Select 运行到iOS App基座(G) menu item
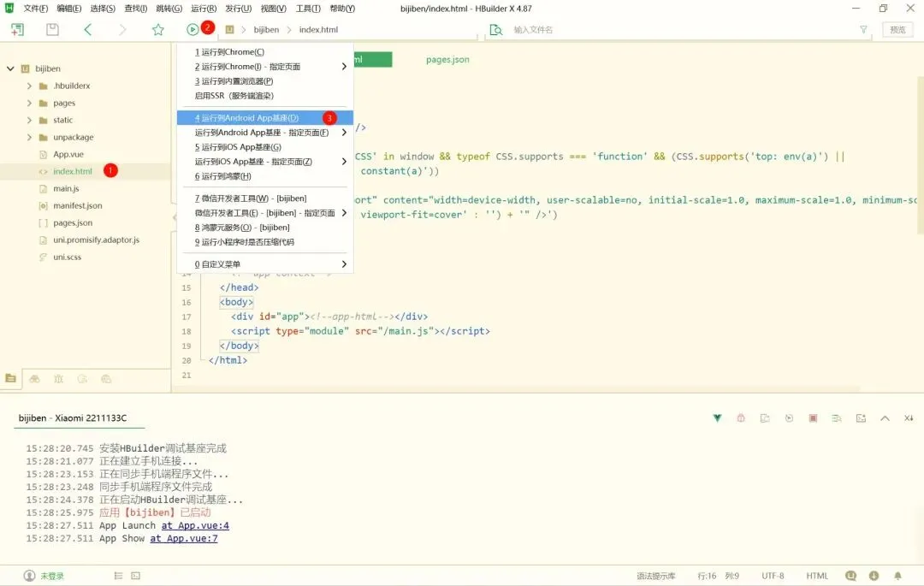924x586 pixels. 265,147
